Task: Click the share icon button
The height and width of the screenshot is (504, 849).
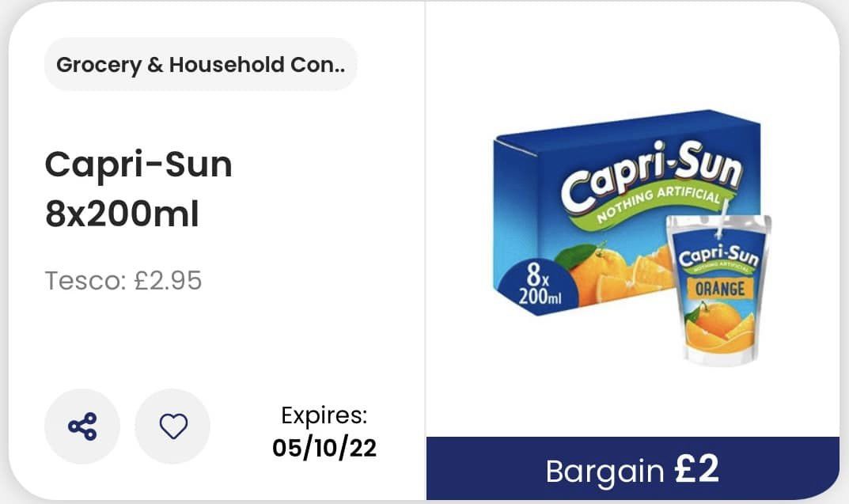Action: (82, 426)
